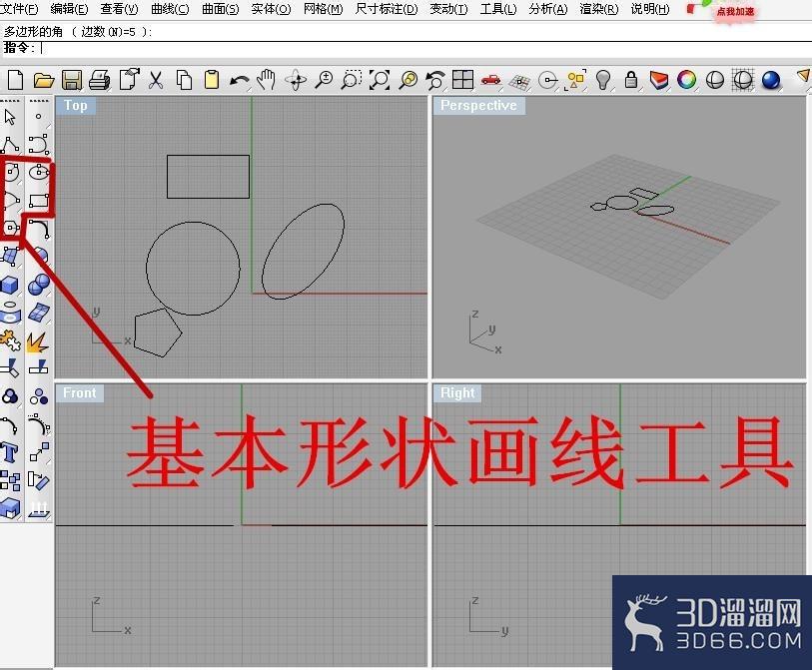
Task: Open 文件(F) menu
Action: (20, 9)
